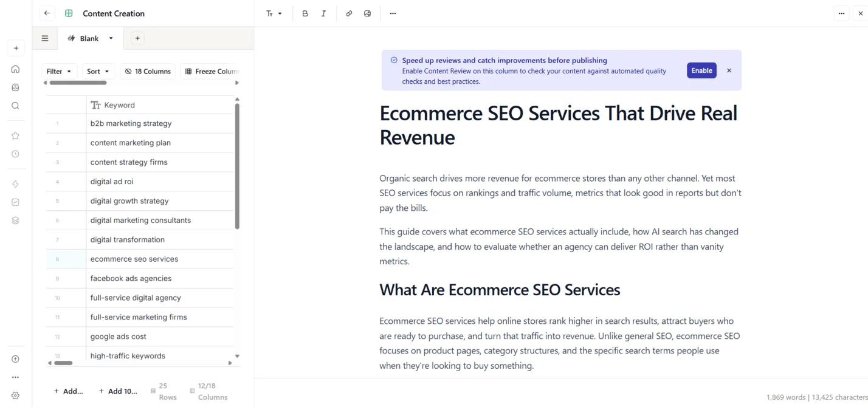Click the 'Content Creation' title
Screen dimensions: 868x407
[x=114, y=13]
